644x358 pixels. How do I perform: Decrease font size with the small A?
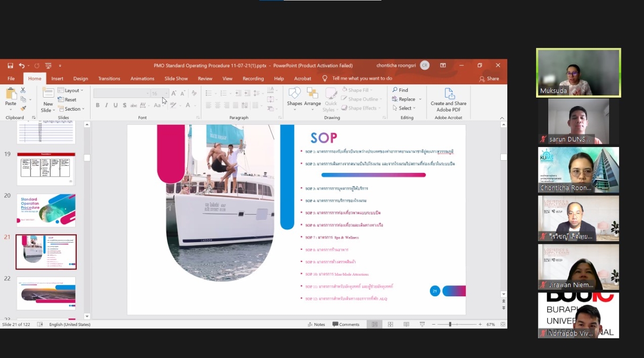pos(183,93)
